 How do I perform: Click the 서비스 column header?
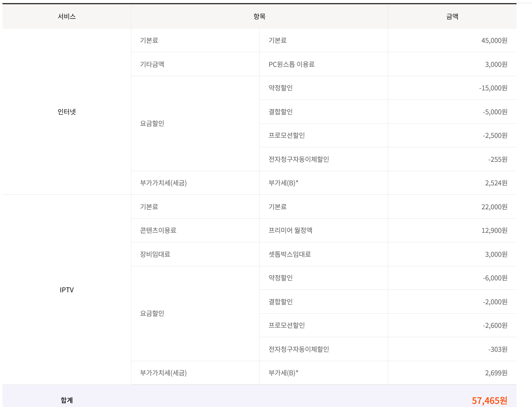coord(67,17)
